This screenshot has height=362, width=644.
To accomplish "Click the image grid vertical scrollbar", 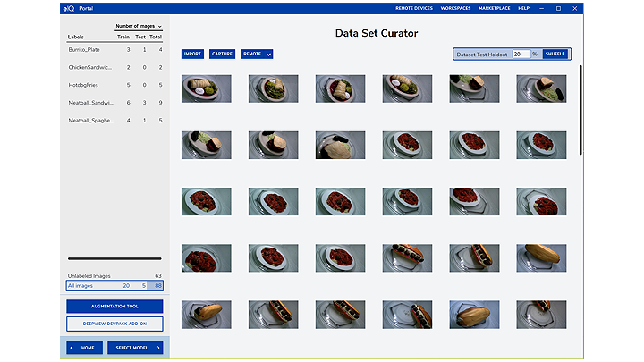I will (x=580, y=107).
